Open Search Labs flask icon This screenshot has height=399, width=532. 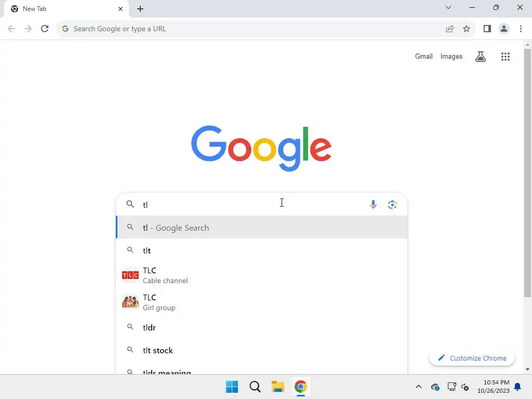(481, 57)
